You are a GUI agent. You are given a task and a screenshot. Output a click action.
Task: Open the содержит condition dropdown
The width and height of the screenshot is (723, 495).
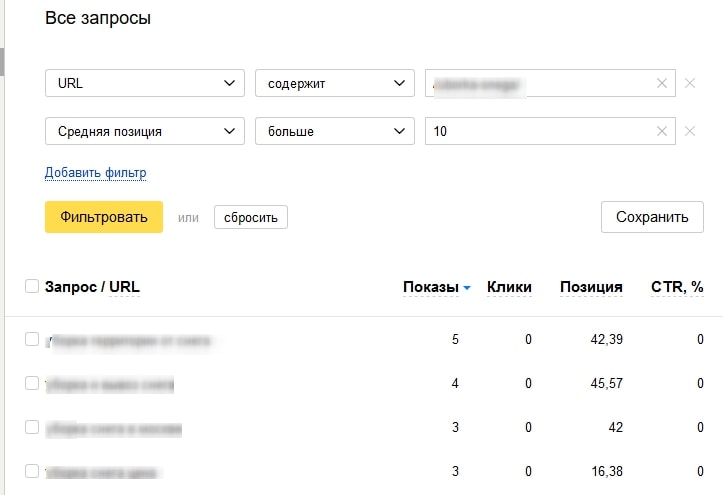[334, 84]
